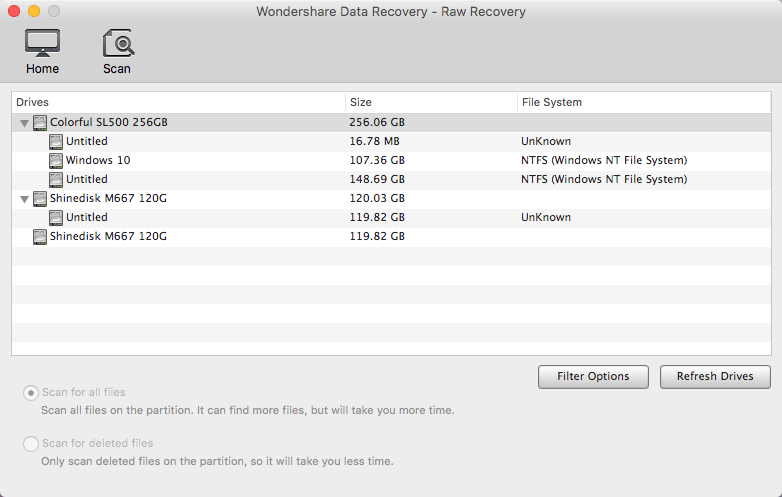Click NTFS file system text on the Windows 10 row
The height and width of the screenshot is (497, 782).
(604, 161)
